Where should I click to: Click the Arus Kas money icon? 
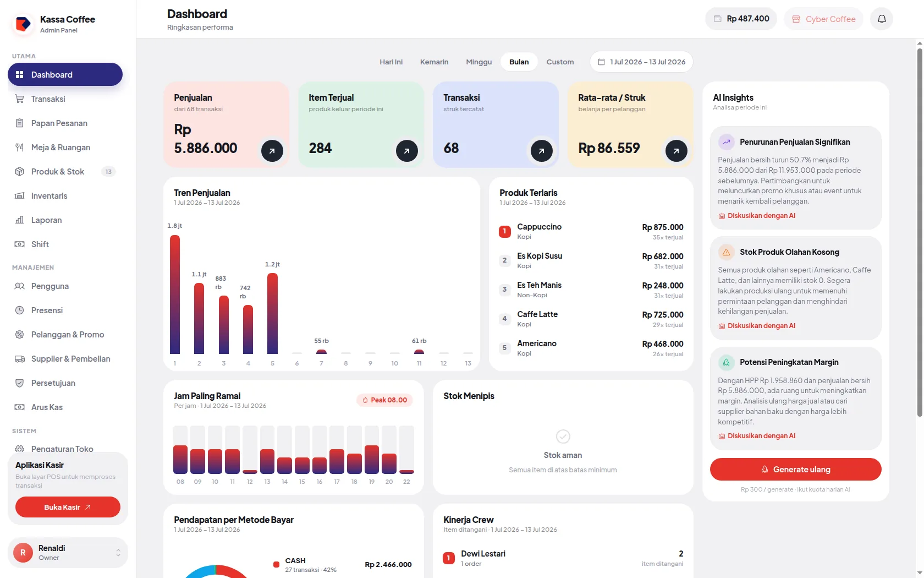point(20,407)
